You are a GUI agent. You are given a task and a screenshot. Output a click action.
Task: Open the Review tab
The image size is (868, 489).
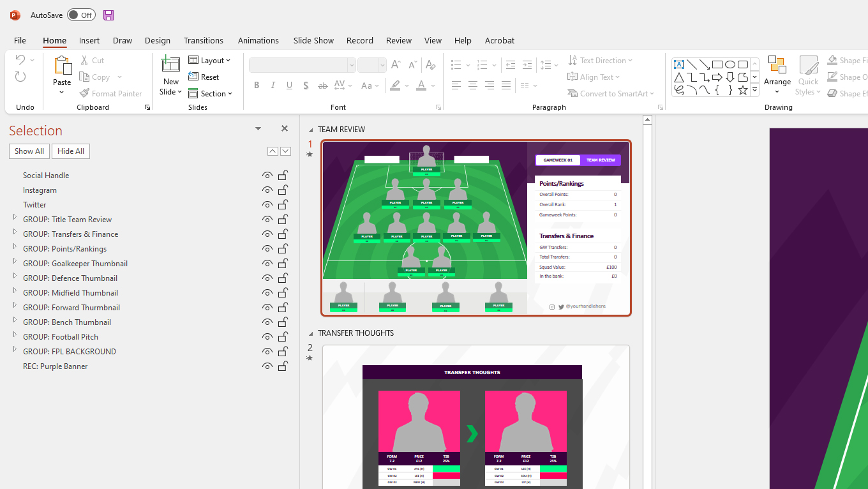click(x=398, y=40)
